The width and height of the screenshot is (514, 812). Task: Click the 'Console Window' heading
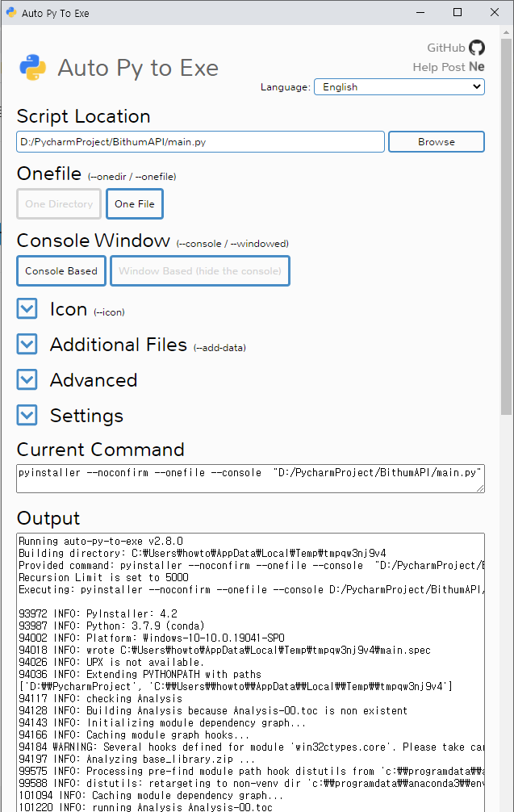93,241
